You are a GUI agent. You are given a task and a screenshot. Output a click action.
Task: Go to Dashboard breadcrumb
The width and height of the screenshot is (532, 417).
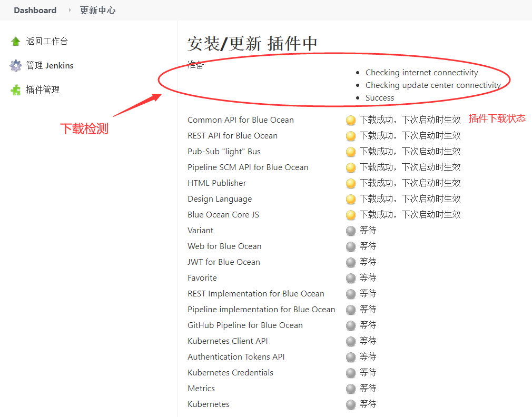(35, 10)
